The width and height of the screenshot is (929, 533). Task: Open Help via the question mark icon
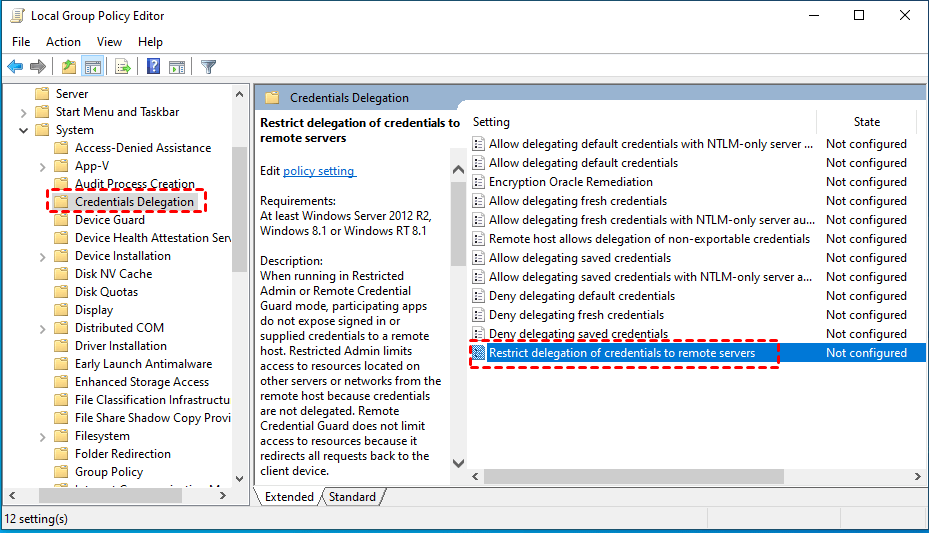coord(154,67)
